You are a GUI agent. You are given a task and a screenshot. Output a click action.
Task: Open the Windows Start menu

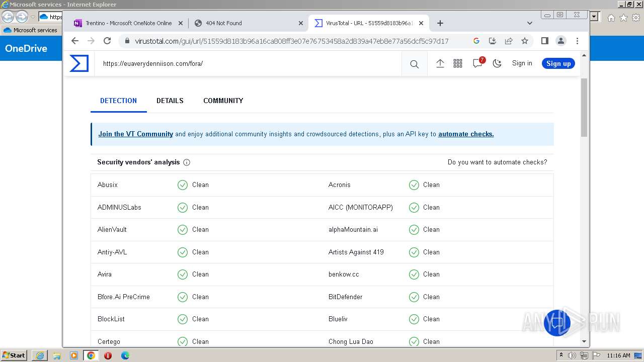pos(14,355)
